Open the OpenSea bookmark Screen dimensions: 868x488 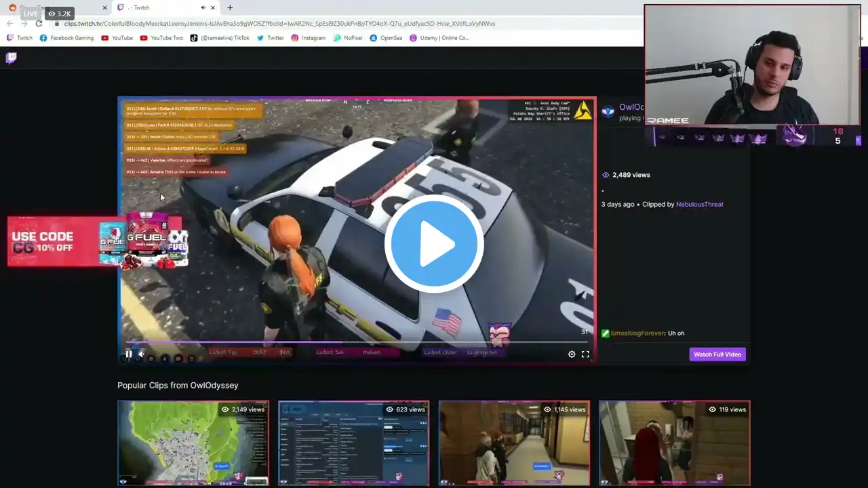386,38
